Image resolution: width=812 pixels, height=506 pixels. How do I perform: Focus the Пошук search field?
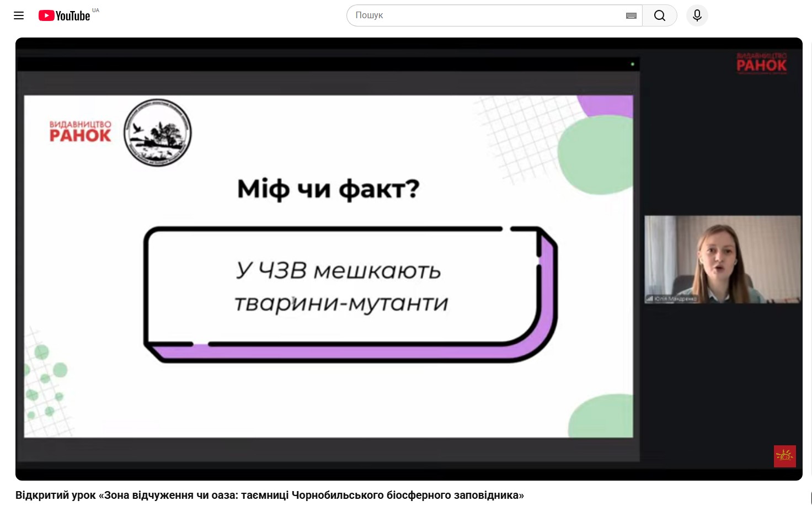coord(485,15)
